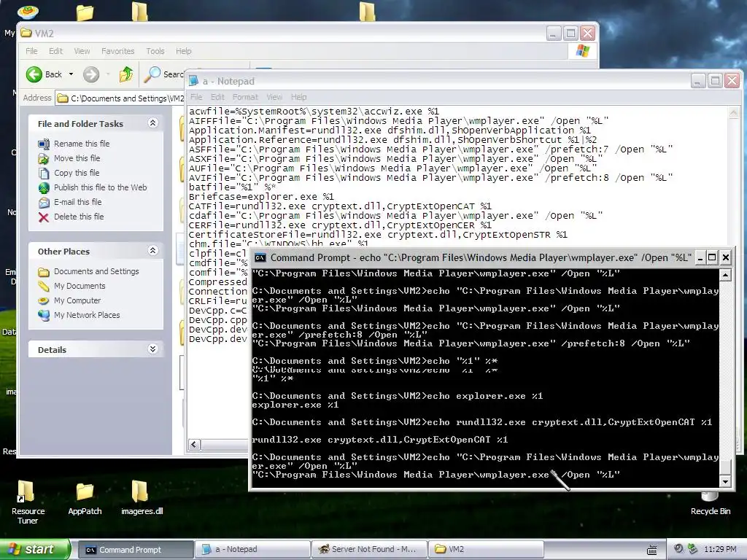747x560 pixels.
Task: Open the Notepad Format menu
Action: (245, 97)
